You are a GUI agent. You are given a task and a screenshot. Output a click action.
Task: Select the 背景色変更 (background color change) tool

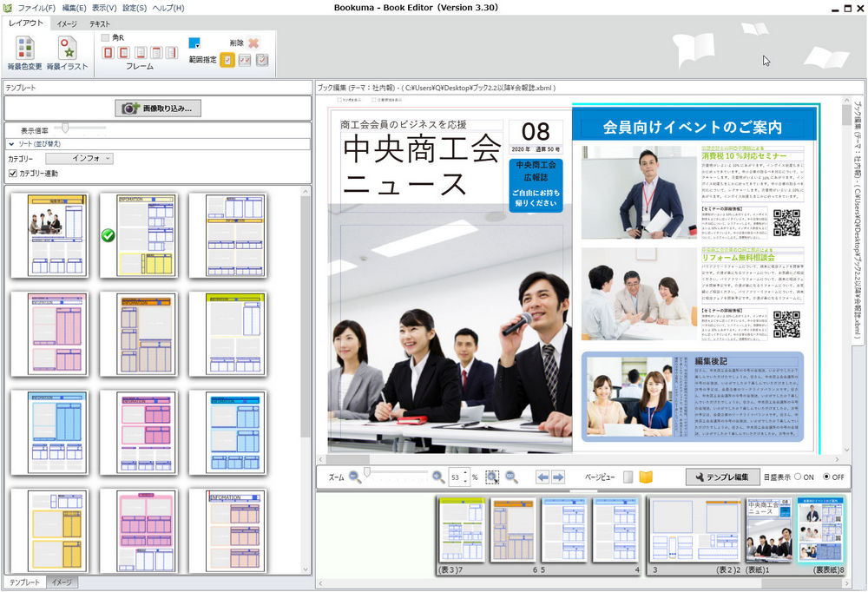point(24,49)
